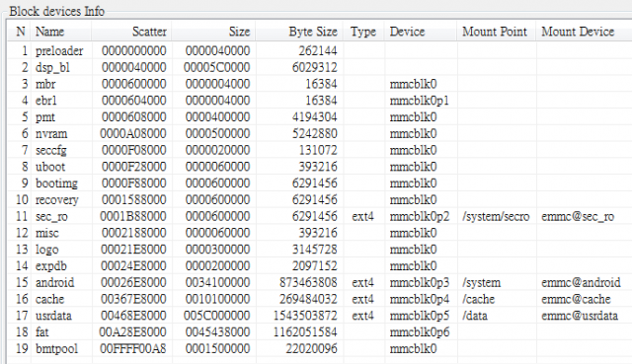Select the fat partition name
632x364 pixels.
tap(41, 331)
